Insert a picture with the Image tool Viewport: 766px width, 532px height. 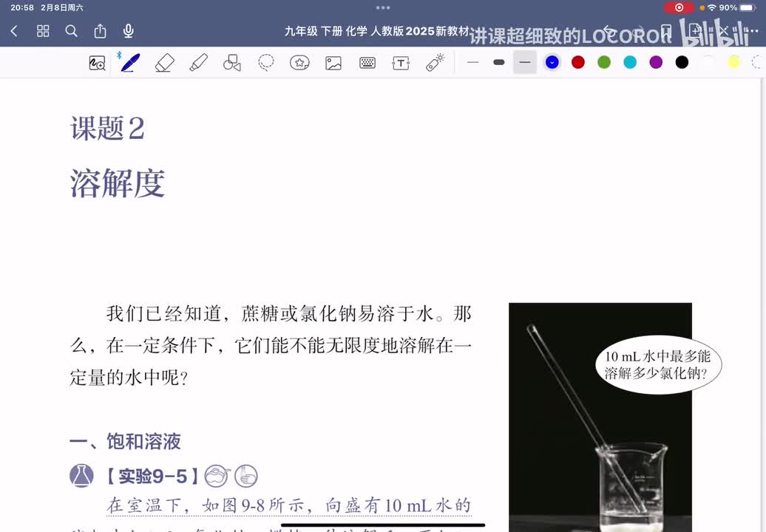(x=333, y=63)
